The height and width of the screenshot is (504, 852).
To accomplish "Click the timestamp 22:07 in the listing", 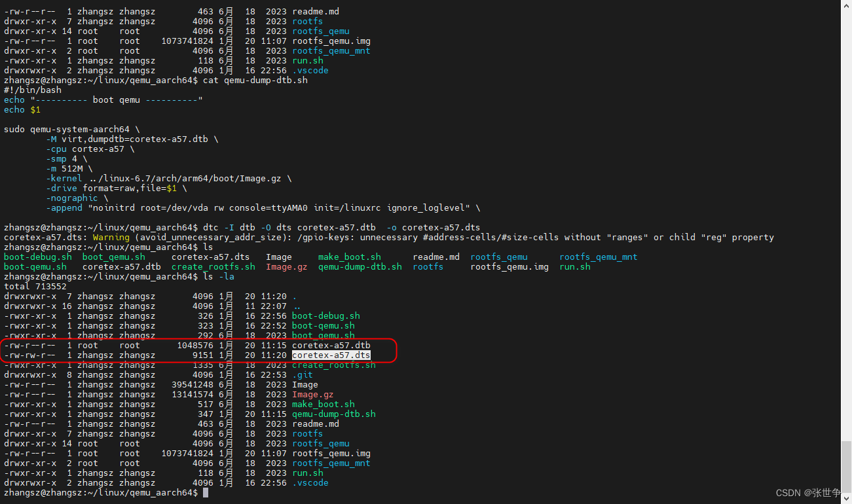I will point(274,306).
